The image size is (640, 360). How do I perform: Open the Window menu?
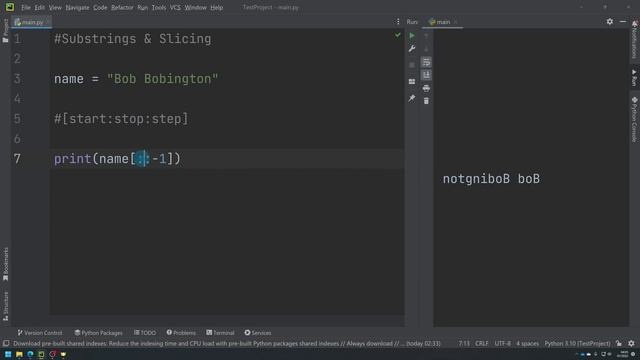pyautogui.click(x=196, y=7)
